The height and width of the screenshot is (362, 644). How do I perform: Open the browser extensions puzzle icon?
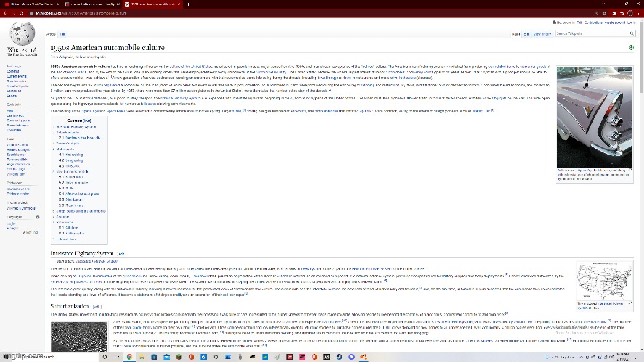pos(614,14)
